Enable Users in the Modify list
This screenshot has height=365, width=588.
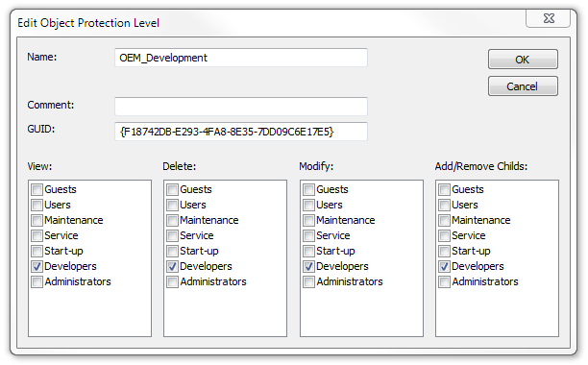point(308,205)
